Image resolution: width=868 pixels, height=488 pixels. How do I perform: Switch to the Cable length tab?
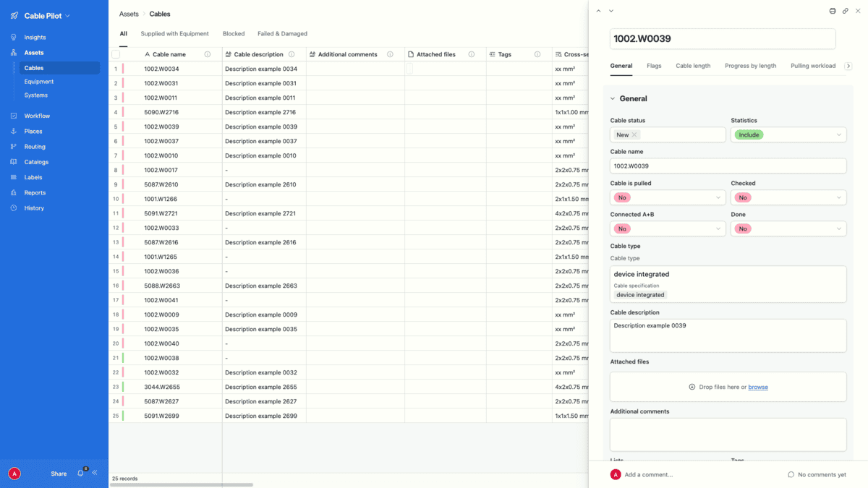(693, 66)
